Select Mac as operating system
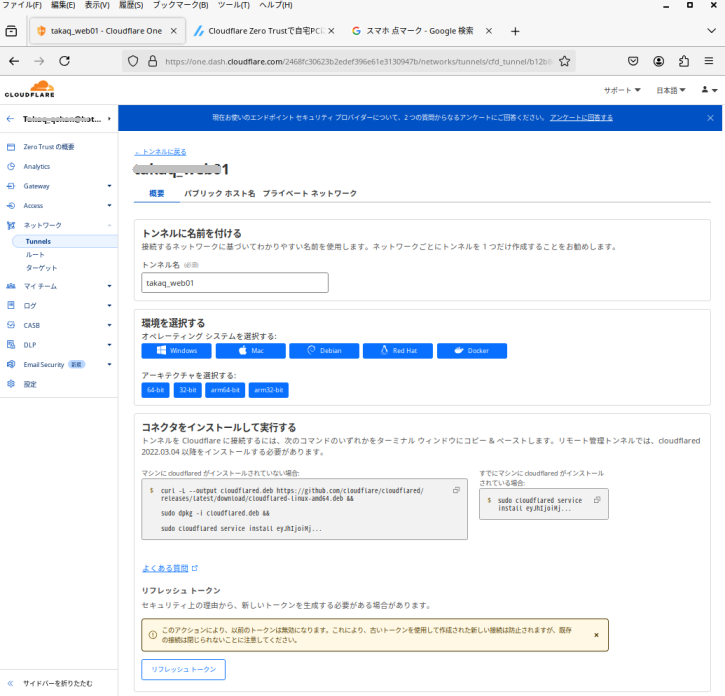 click(251, 351)
